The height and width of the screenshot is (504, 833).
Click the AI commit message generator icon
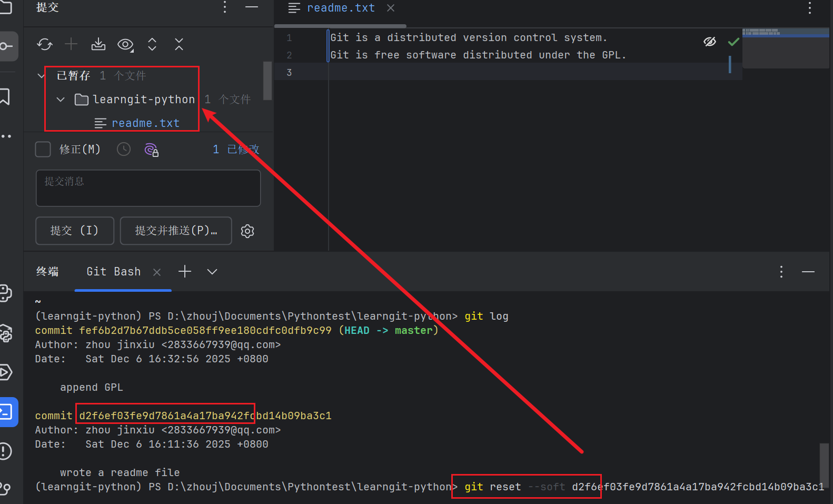152,150
